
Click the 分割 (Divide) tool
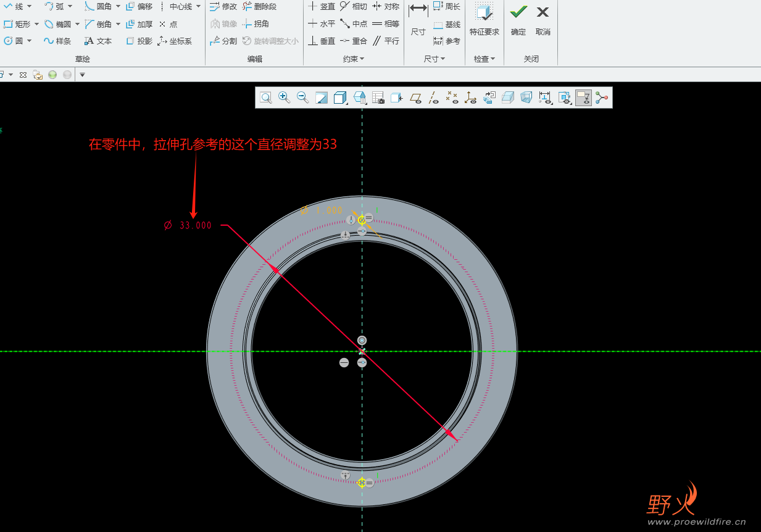pyautogui.click(x=223, y=41)
